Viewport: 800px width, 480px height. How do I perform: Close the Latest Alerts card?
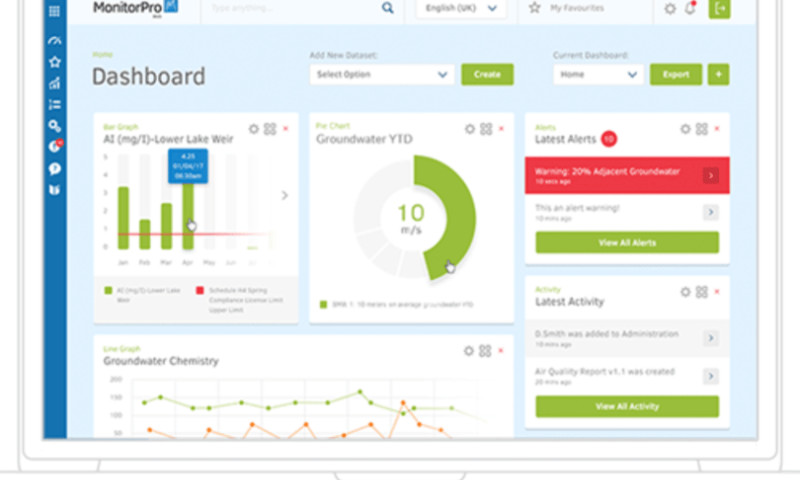coord(717,129)
